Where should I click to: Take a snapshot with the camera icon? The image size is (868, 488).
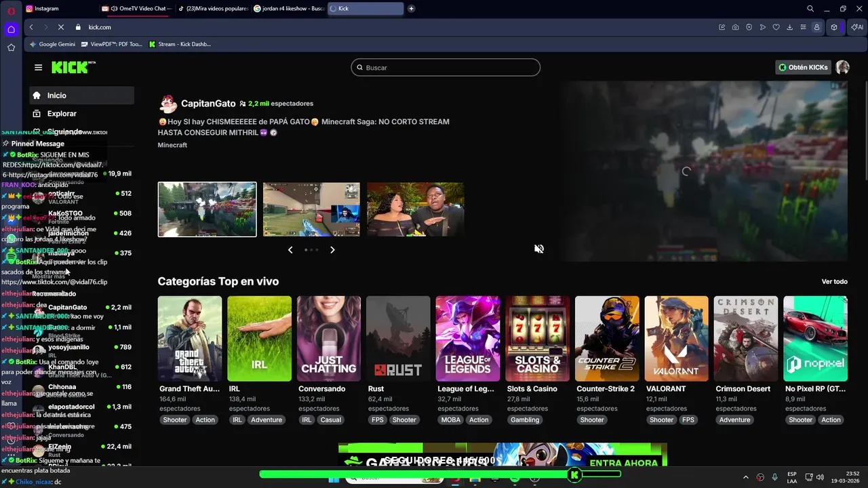click(x=736, y=27)
